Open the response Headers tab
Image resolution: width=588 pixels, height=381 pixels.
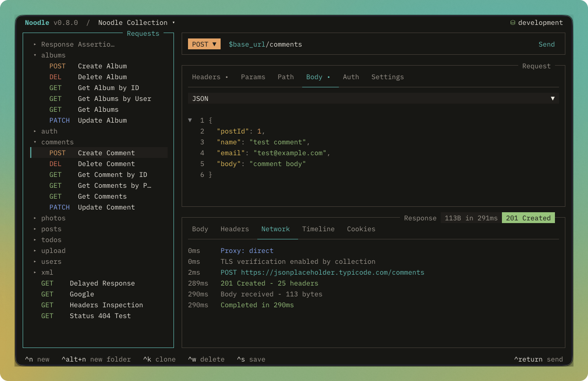click(x=235, y=229)
